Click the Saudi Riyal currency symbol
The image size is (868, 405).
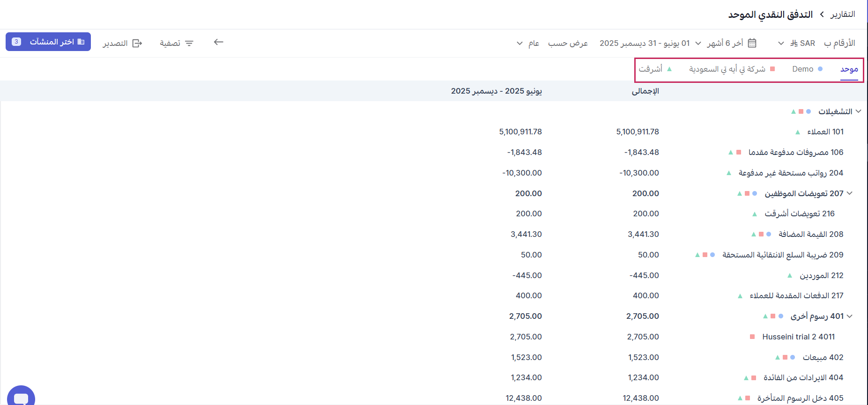point(794,43)
